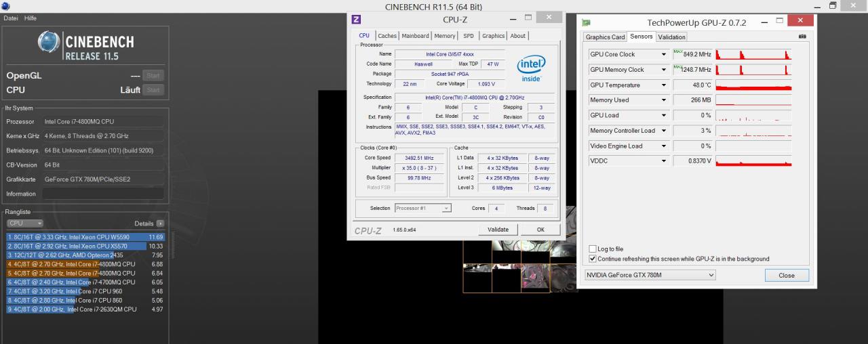
Task: Click the Intel inside logo in CPU-Z
Action: 531,69
